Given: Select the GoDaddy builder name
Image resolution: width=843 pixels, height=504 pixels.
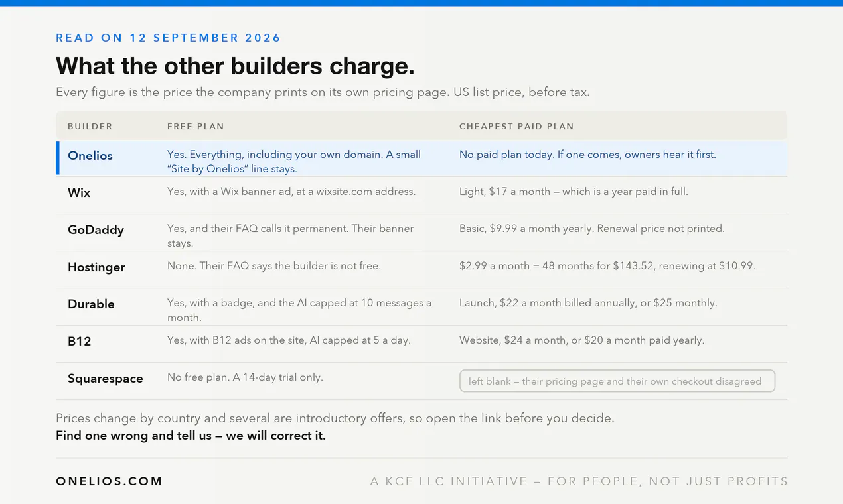Looking at the screenshot, I should click(x=96, y=230).
